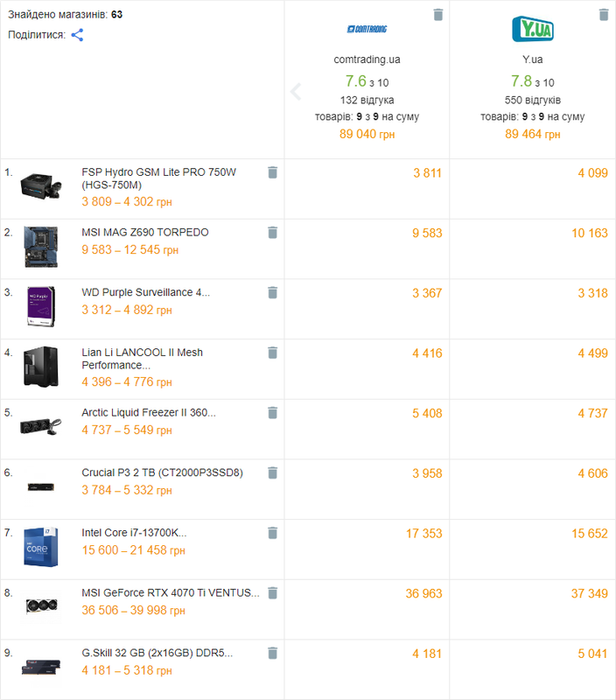The image size is (616, 700).
Task: Click the FSP power supply thumbnail
Action: click(x=40, y=186)
